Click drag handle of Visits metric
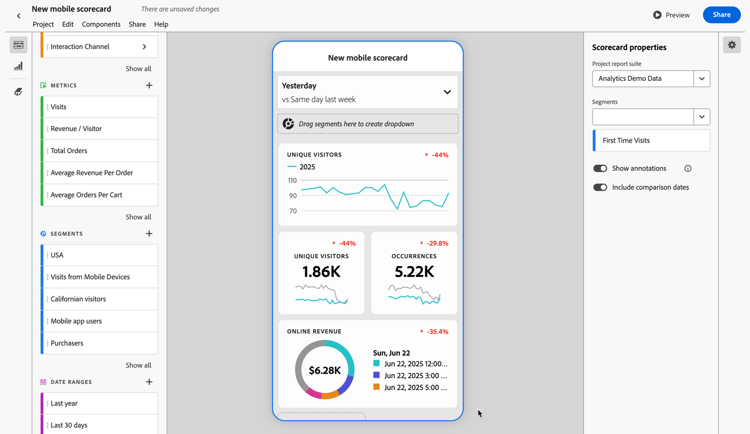The width and height of the screenshot is (750, 434). 47,107
